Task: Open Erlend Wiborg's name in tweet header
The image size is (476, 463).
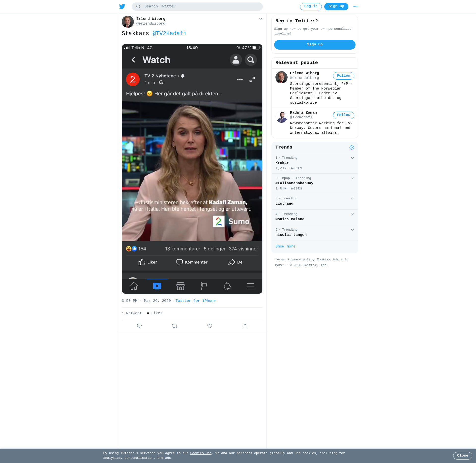Action: [151, 19]
